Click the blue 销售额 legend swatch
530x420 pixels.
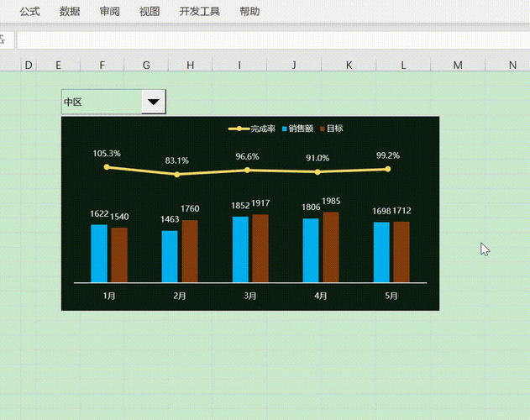284,129
